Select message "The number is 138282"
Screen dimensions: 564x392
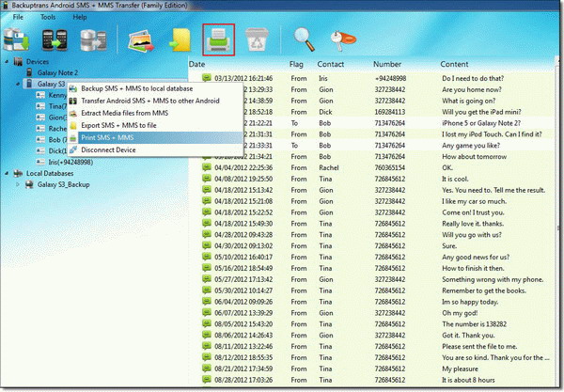474,324
